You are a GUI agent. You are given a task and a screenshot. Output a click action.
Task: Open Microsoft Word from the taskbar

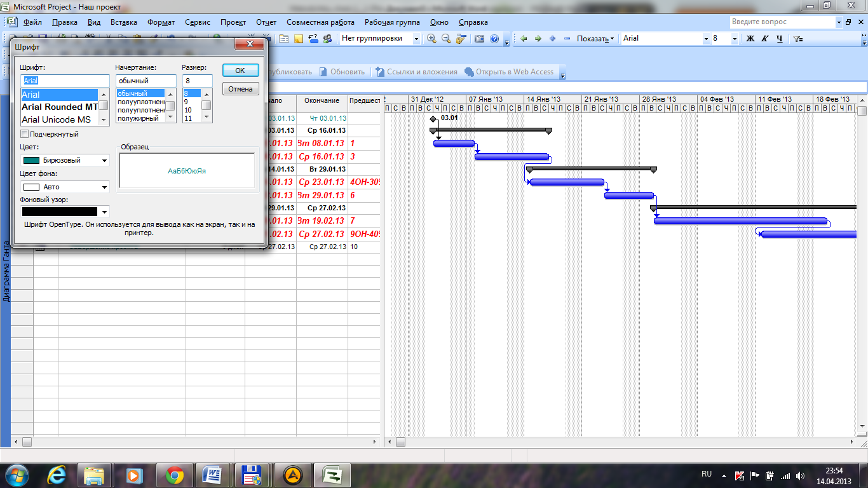coord(212,475)
